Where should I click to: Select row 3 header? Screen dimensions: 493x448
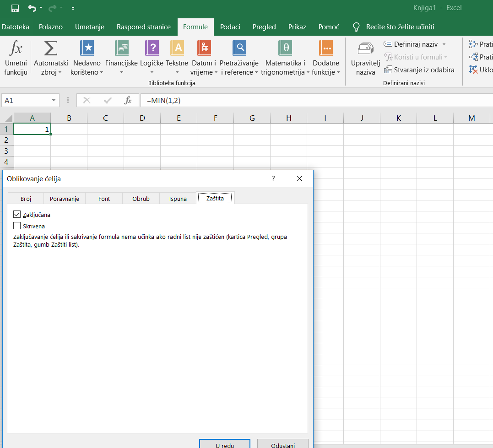click(x=6, y=151)
